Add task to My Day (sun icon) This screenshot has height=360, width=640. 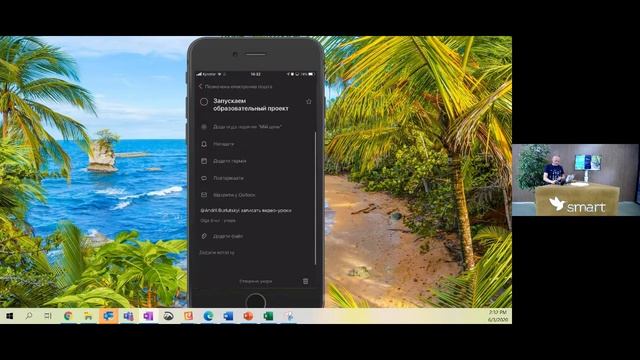(x=204, y=127)
